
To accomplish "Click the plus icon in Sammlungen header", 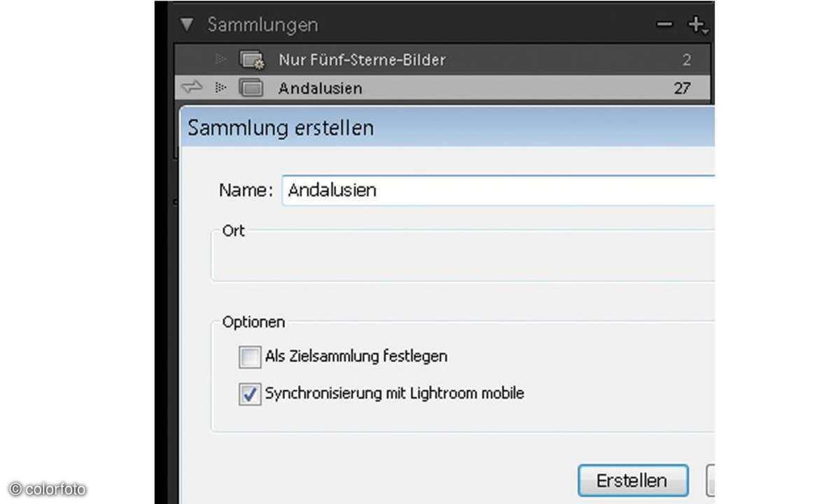I will click(x=696, y=25).
